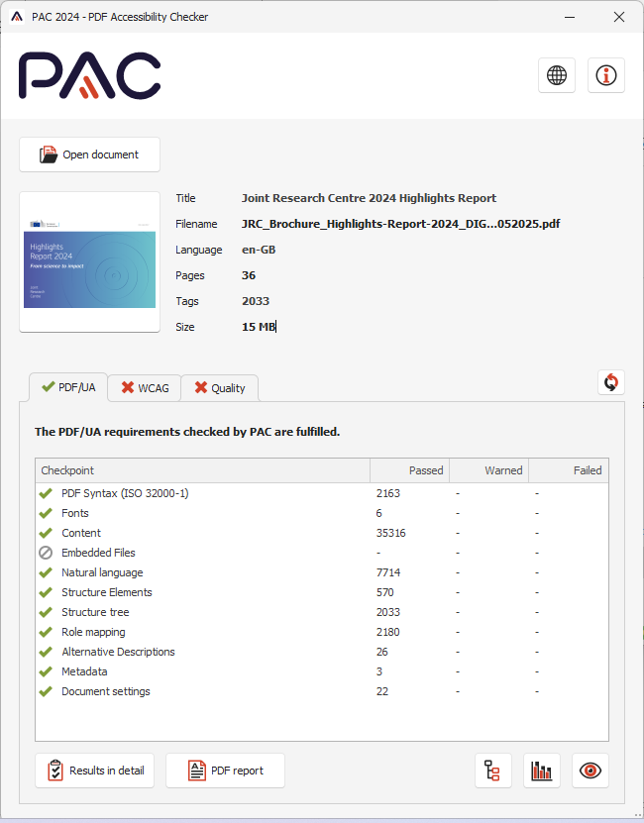The image size is (644, 823).
Task: Click the size value 15 MB
Action: 259,327
